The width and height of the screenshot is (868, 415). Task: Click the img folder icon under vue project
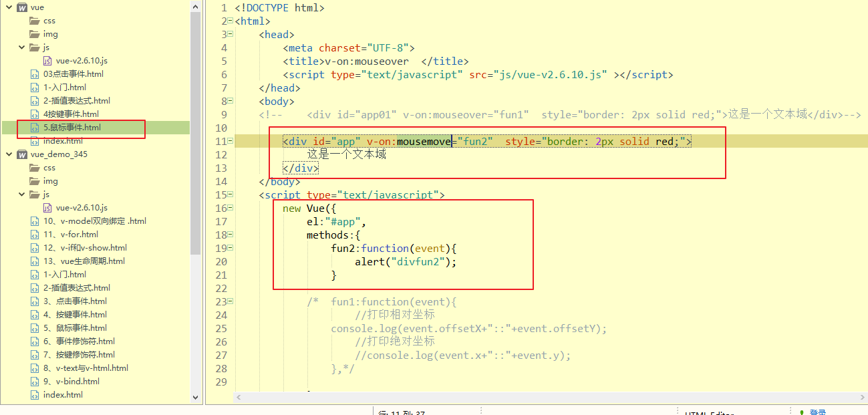click(x=35, y=34)
